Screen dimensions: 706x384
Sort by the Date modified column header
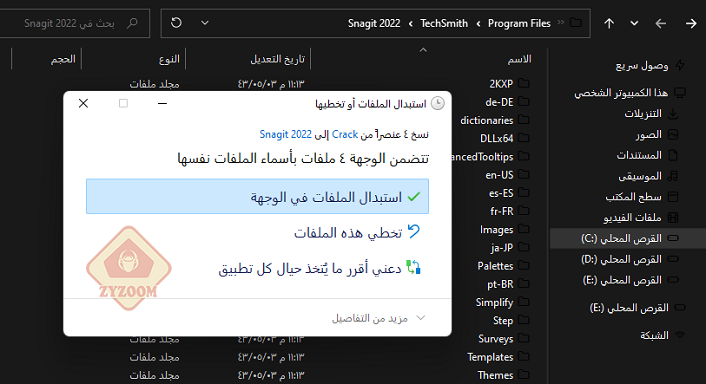coord(277,59)
